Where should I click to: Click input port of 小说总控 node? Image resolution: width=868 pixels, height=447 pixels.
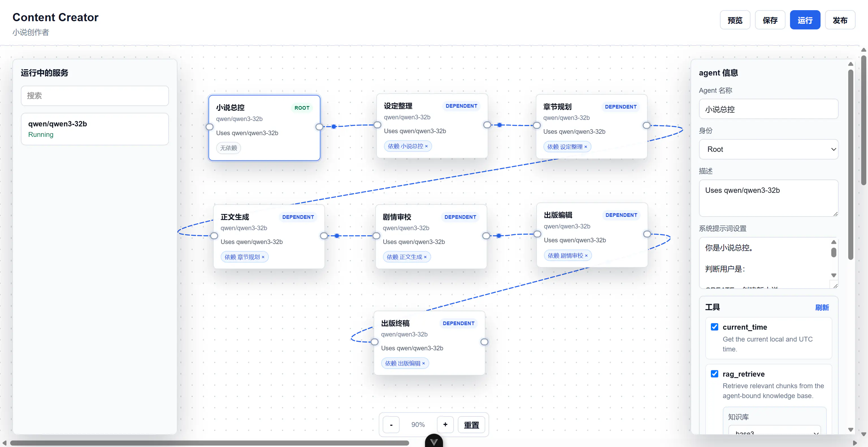(x=210, y=127)
